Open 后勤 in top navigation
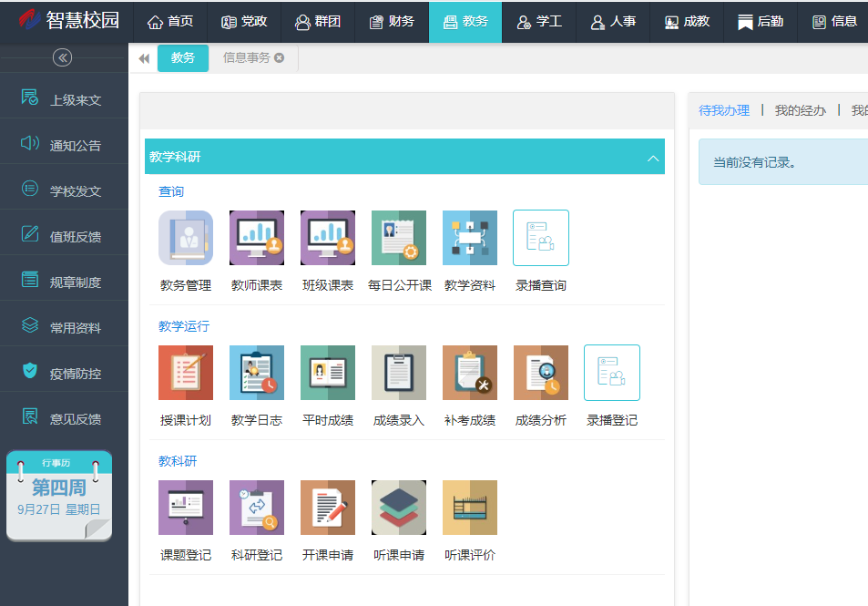Screen dimensions: 868x606 point(761,22)
